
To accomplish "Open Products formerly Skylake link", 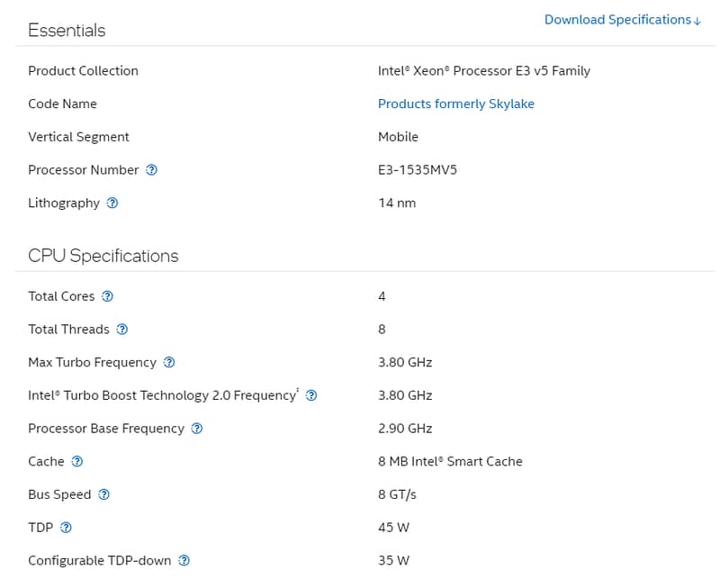I will [x=455, y=104].
